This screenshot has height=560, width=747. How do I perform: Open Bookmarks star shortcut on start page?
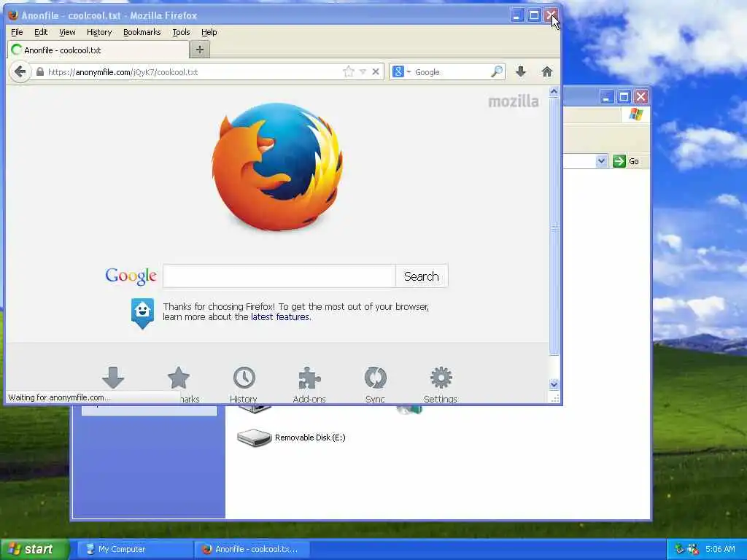pos(179,378)
